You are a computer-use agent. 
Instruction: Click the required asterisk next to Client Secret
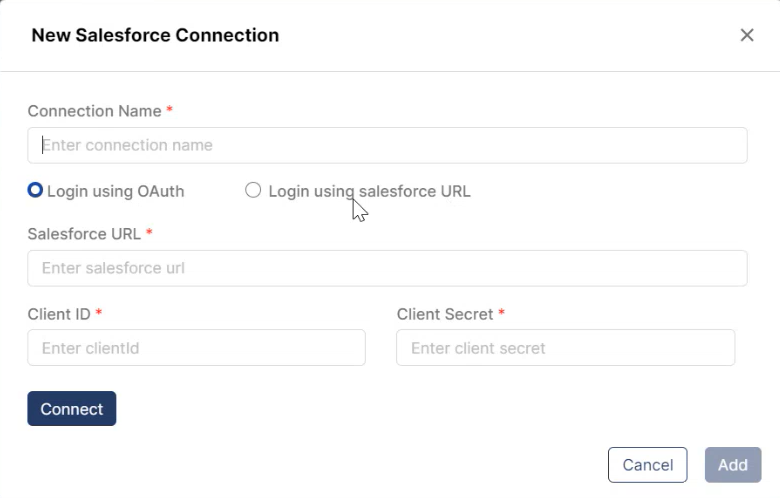coord(502,313)
